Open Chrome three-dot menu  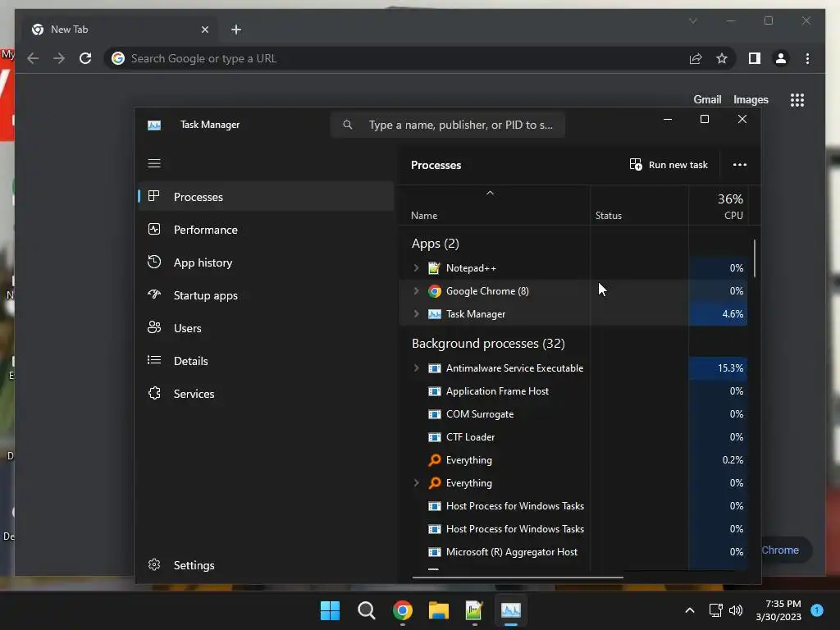(807, 58)
